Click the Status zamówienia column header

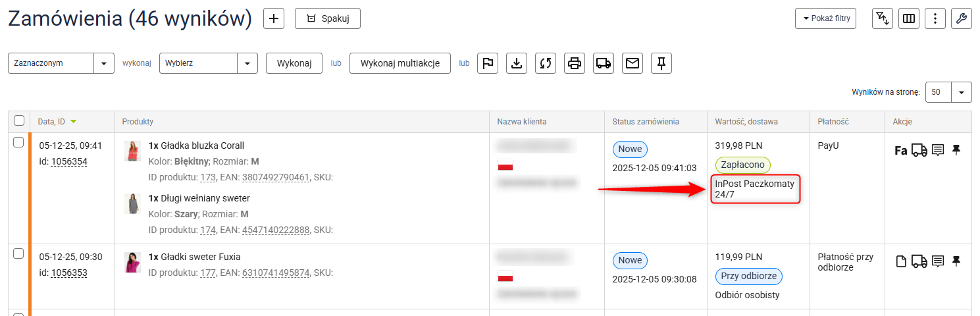(645, 121)
